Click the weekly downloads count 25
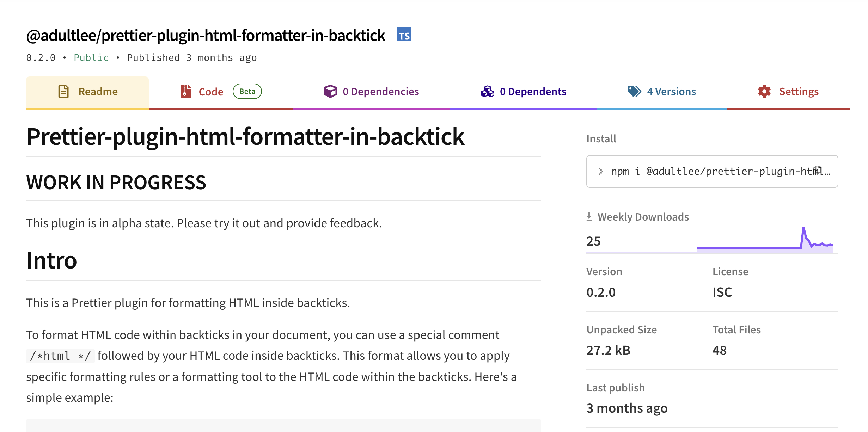This screenshot has height=432, width=868. (x=593, y=241)
